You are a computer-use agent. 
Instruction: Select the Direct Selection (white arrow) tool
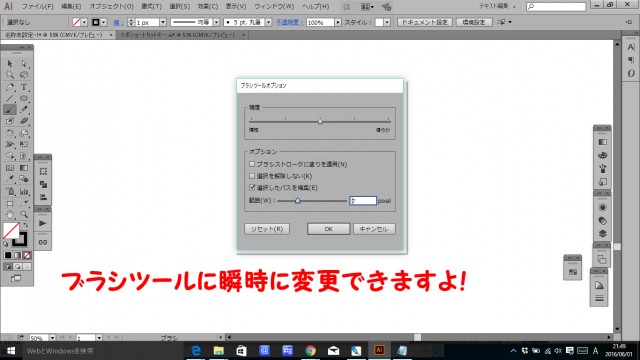[24, 64]
